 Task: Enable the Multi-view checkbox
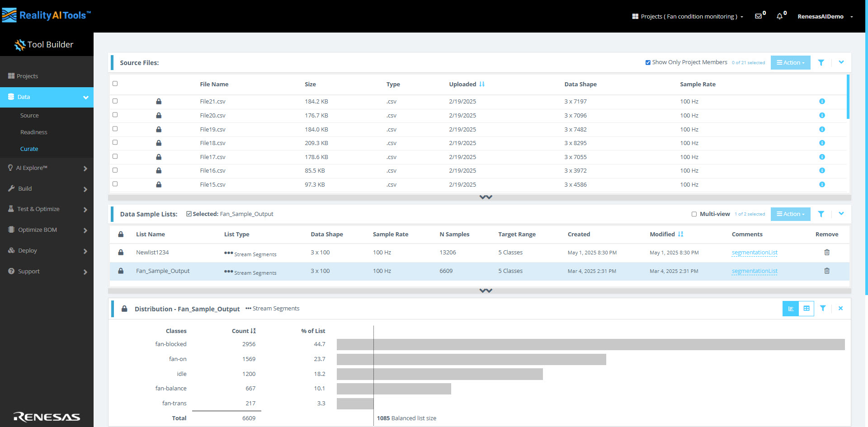point(694,214)
